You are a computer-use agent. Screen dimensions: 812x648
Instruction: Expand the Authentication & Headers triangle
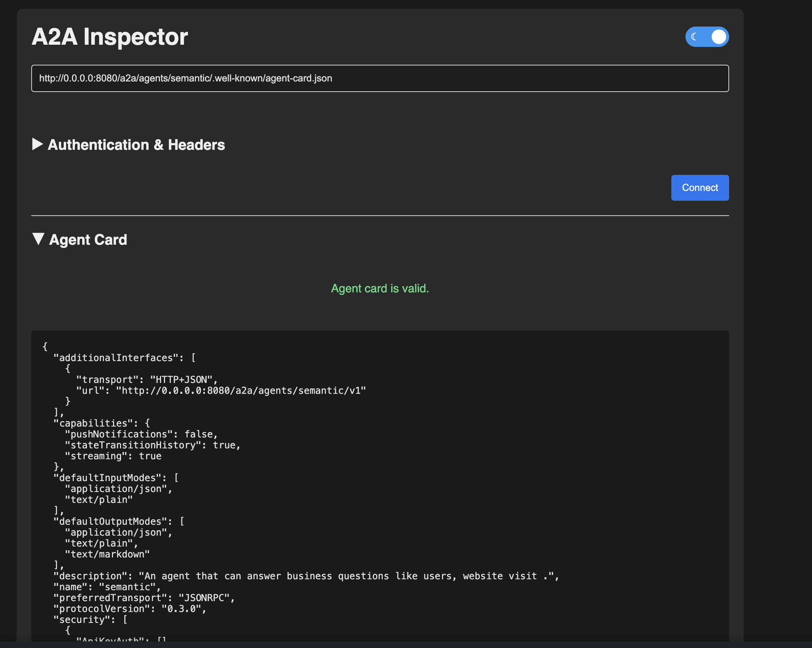pos(37,144)
